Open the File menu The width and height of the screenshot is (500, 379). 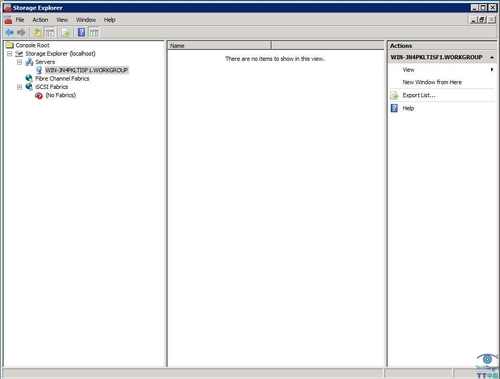pos(20,20)
